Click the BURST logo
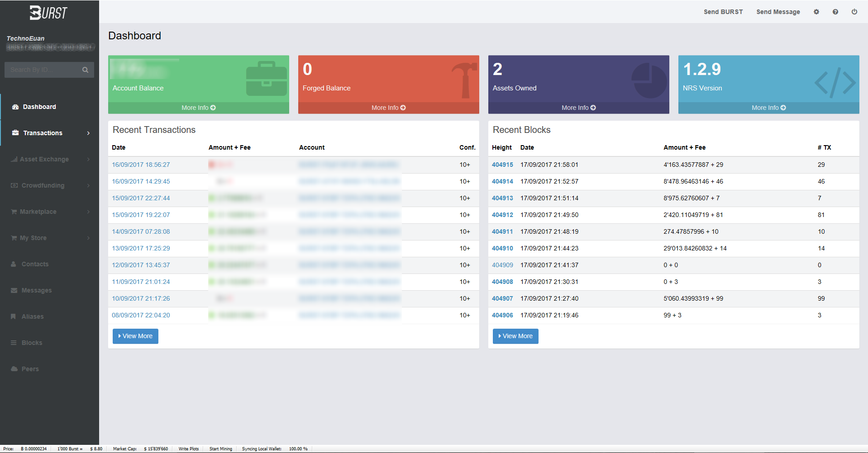Viewport: 868px width, 453px height. [48, 13]
